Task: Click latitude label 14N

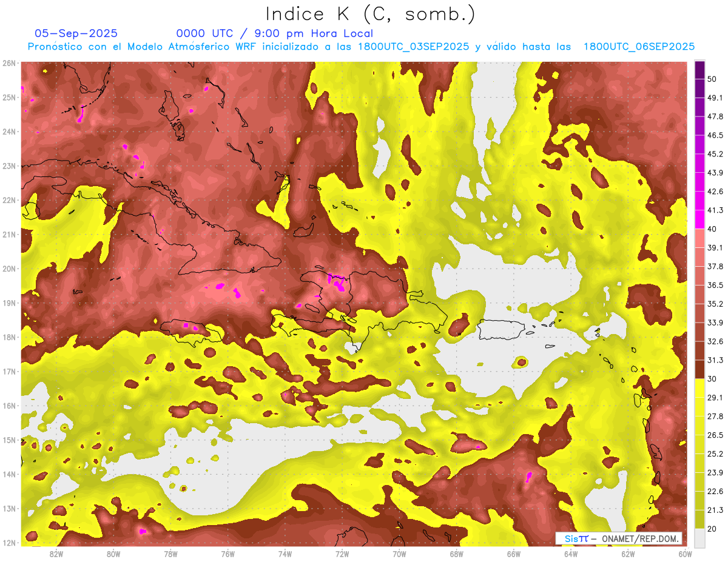Action: click(9, 474)
